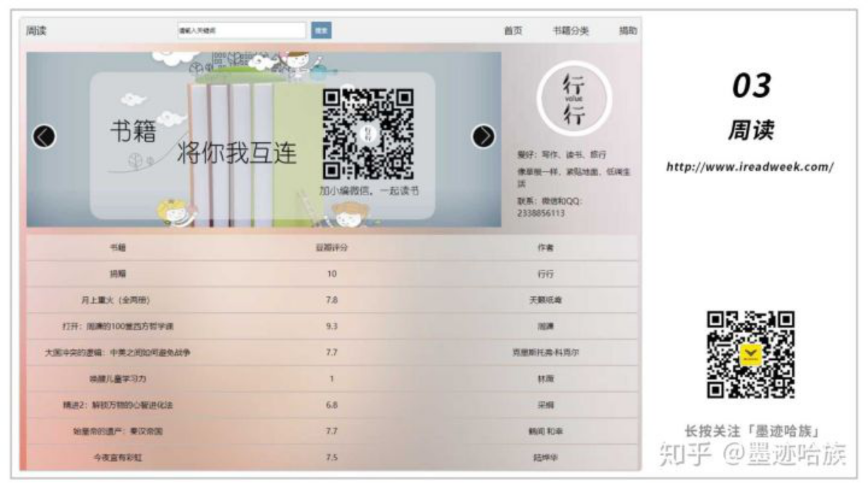The image size is (868, 488).
Task: Click the author 鹤间和幸
Action: coord(545,431)
